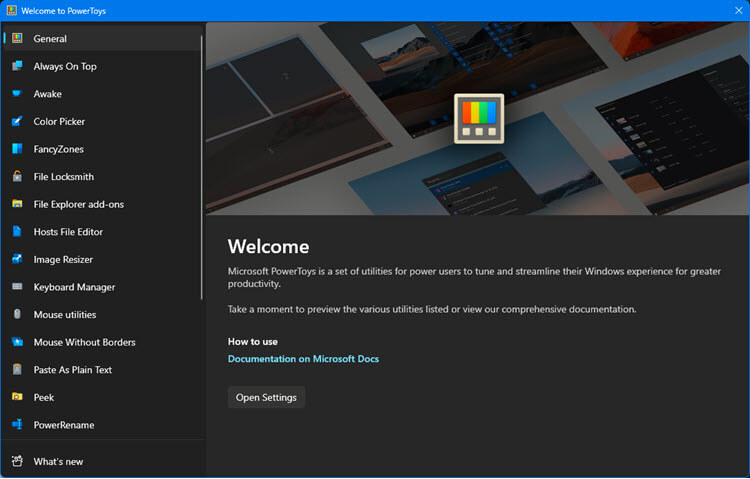Click the FancyZones layout icon
Screen dimensions: 750x479
(17, 149)
